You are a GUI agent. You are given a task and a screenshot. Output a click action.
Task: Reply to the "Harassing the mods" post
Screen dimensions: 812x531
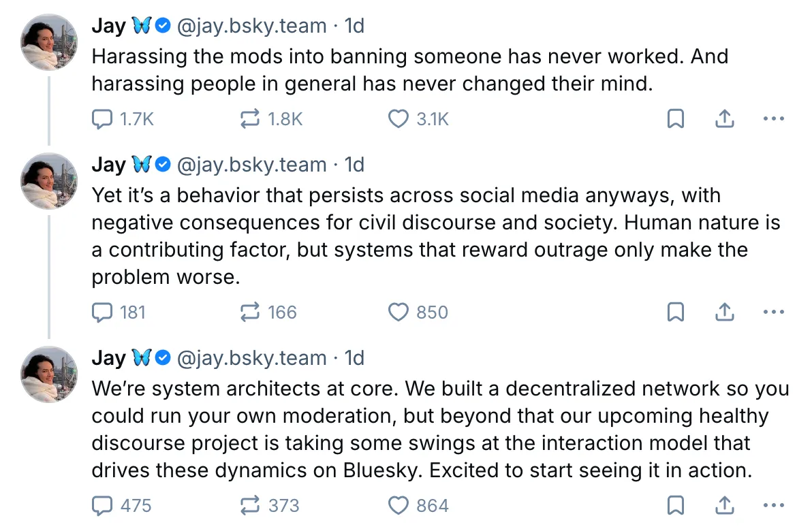pyautogui.click(x=102, y=120)
